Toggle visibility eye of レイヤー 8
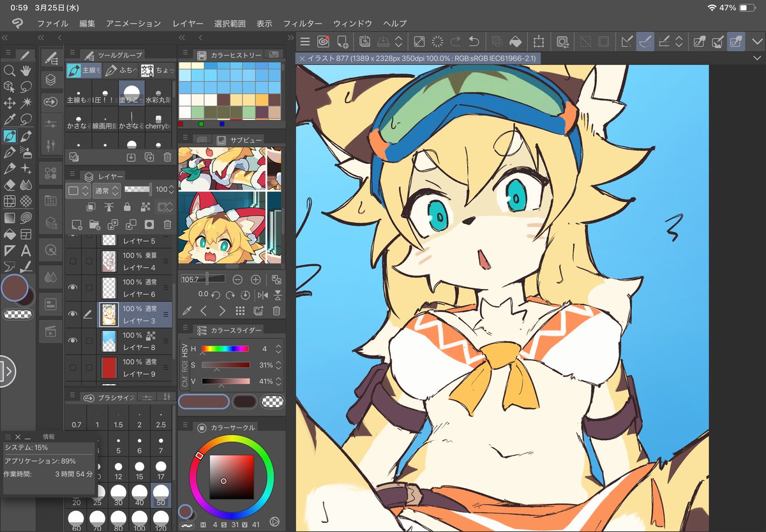The width and height of the screenshot is (766, 532). [73, 341]
